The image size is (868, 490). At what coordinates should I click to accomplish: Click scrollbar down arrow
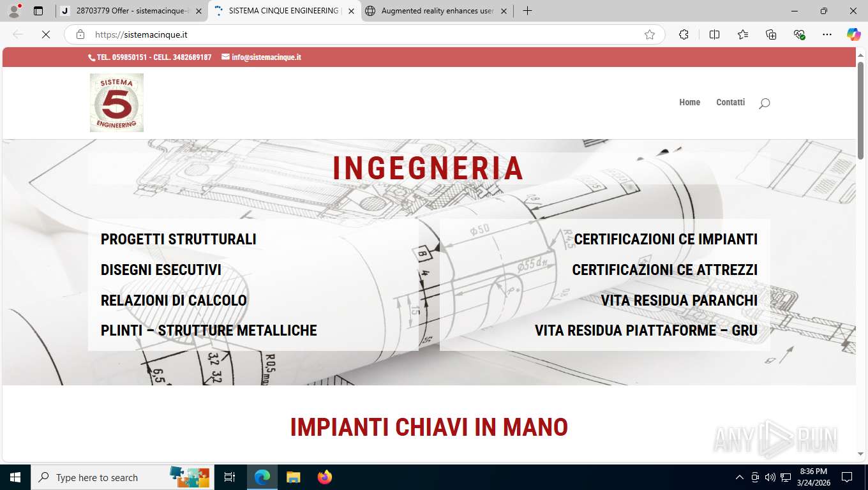tap(860, 454)
